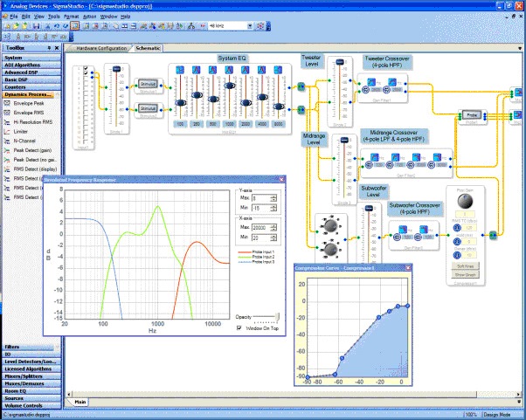This screenshot has height=420, width=526.
Task: Toggle the Window On Top checkbox
Action: point(239,328)
